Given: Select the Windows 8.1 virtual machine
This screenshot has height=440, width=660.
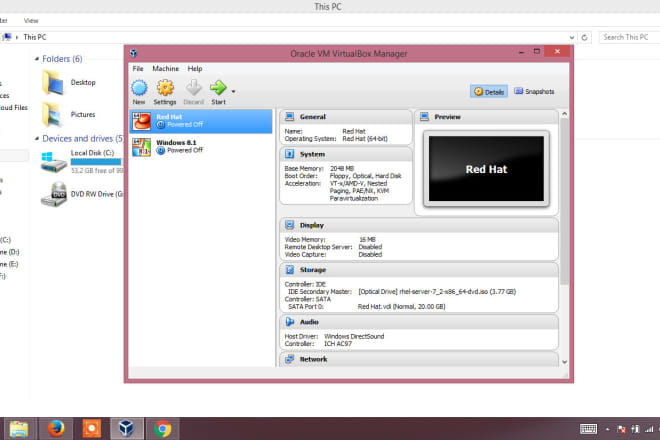Looking at the screenshot, I should (x=201, y=147).
